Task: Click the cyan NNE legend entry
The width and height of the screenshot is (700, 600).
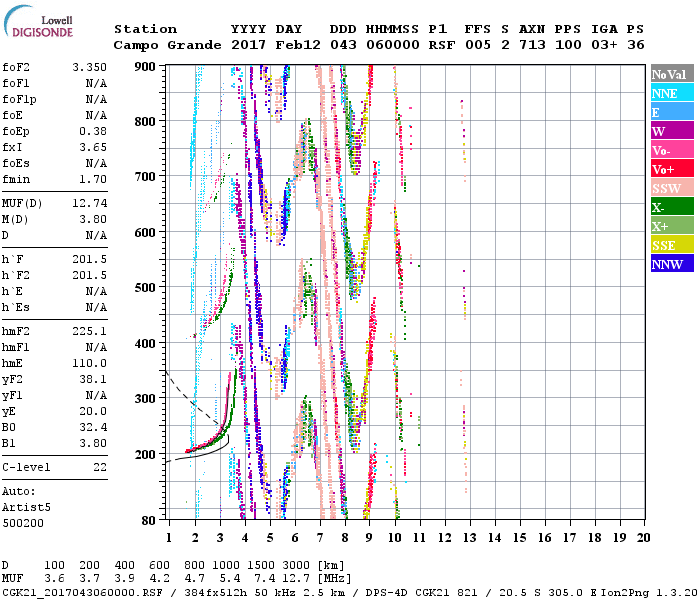Action: click(670, 93)
